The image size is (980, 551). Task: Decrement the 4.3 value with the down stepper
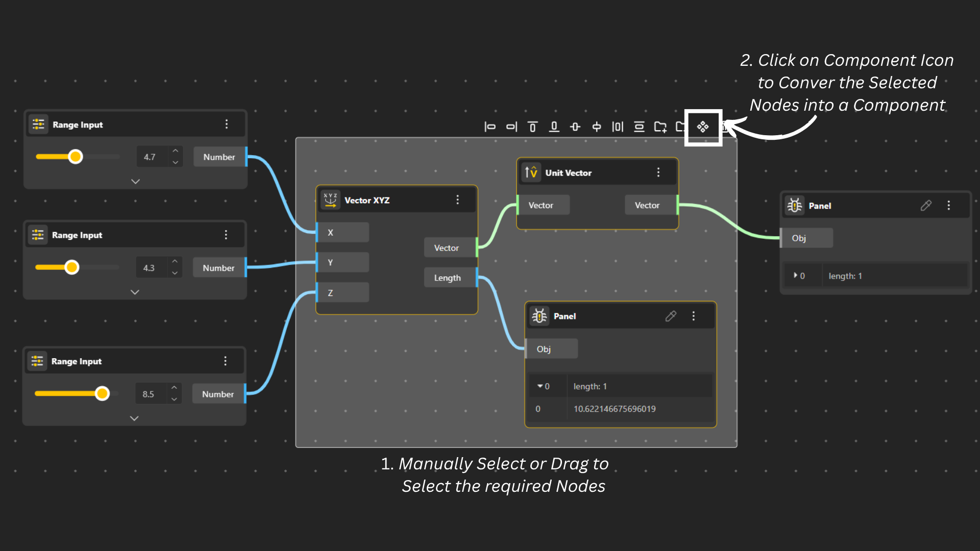pos(175,273)
